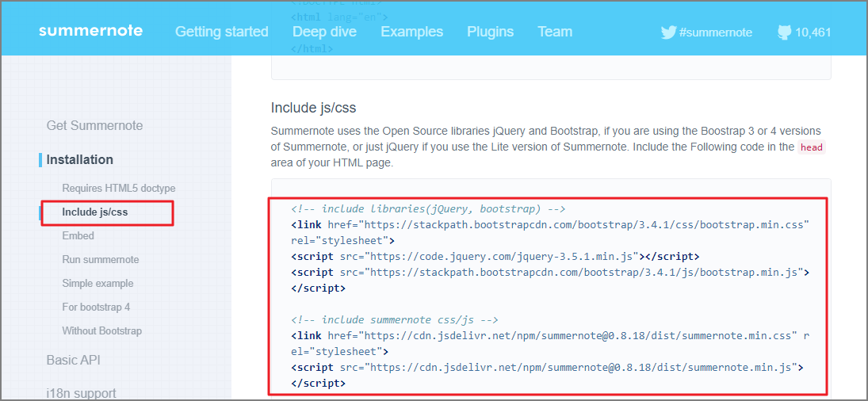Click the include libraries comment line
The image size is (868, 401).
[x=428, y=209]
